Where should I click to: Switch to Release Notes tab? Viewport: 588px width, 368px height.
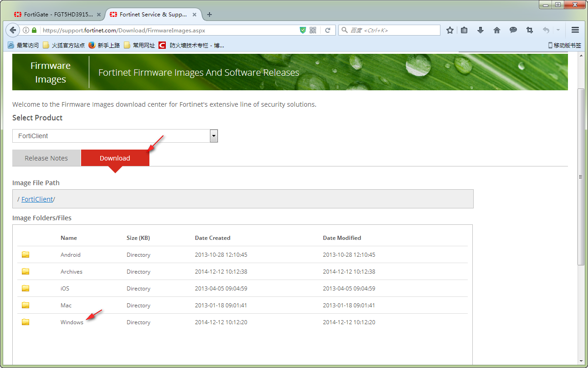point(46,158)
